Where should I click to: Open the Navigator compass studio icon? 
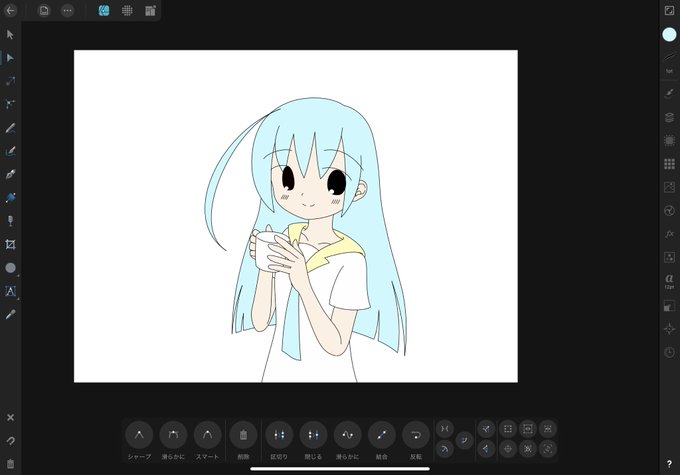669,328
